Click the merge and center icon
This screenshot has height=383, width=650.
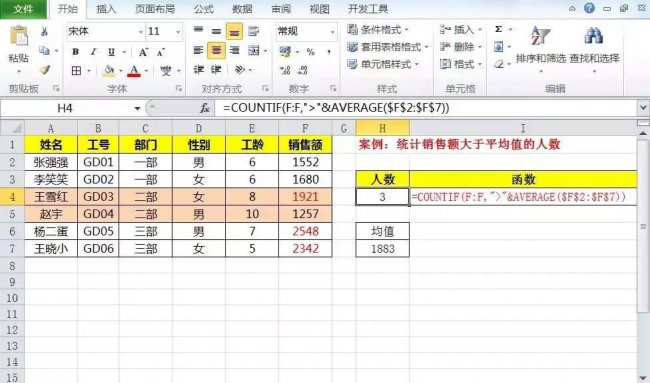pyautogui.click(x=254, y=51)
